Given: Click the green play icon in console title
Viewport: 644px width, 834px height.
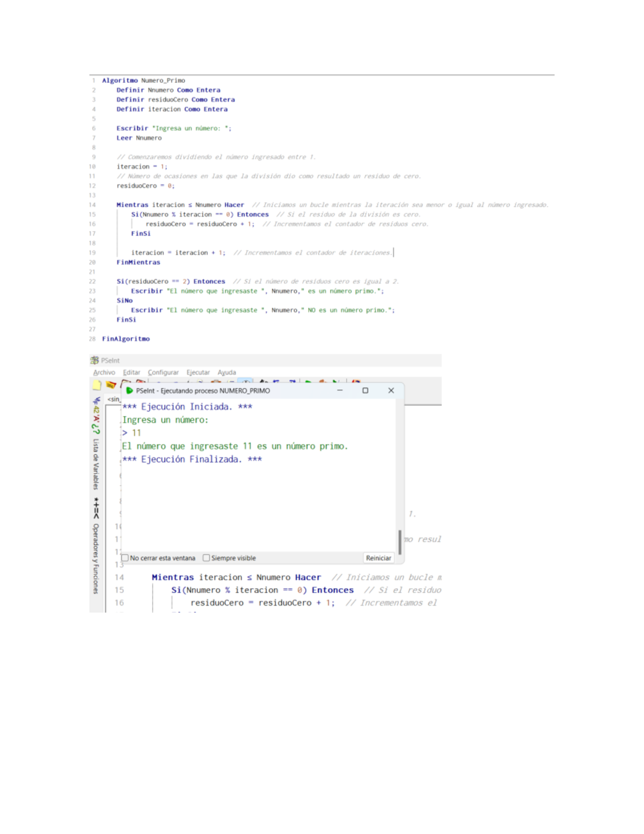Looking at the screenshot, I should coord(129,391).
